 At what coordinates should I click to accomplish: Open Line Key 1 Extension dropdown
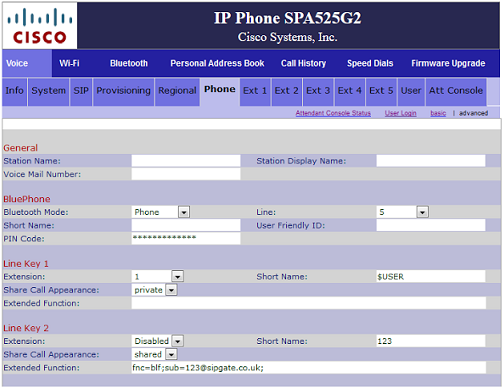point(158,276)
